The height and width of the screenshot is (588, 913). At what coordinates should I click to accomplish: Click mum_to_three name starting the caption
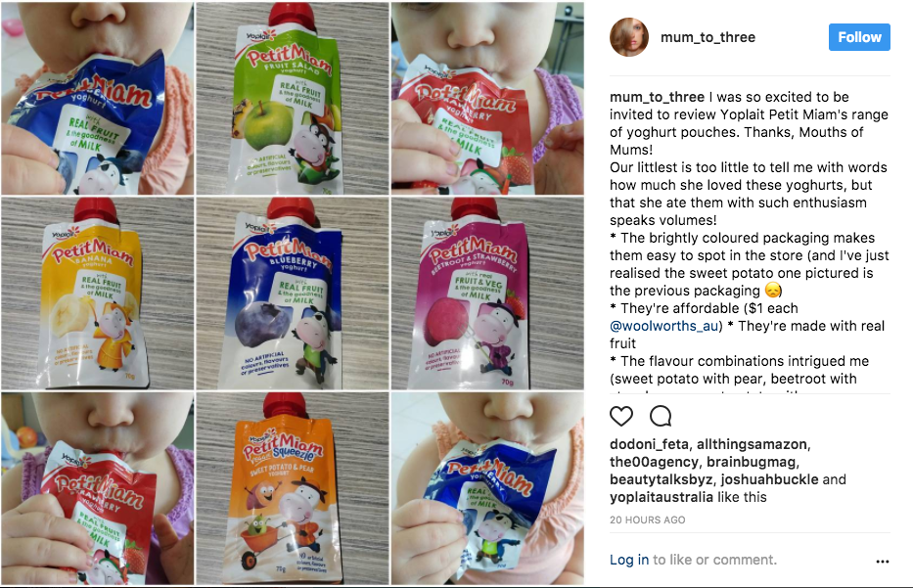click(657, 97)
